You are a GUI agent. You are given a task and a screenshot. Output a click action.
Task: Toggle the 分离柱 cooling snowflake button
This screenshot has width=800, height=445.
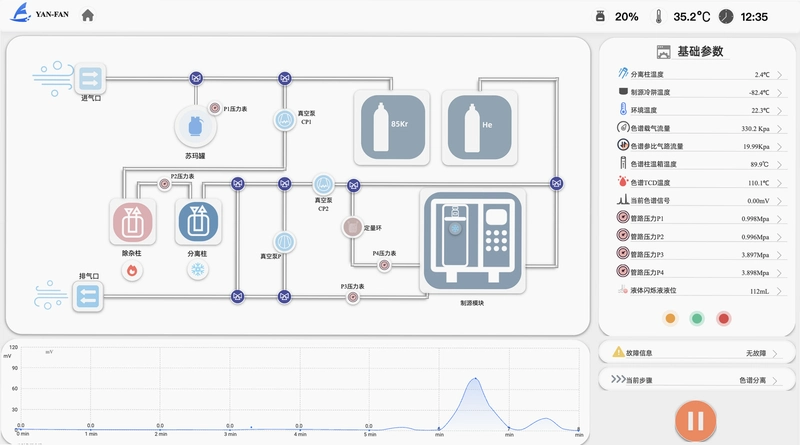pos(198,269)
